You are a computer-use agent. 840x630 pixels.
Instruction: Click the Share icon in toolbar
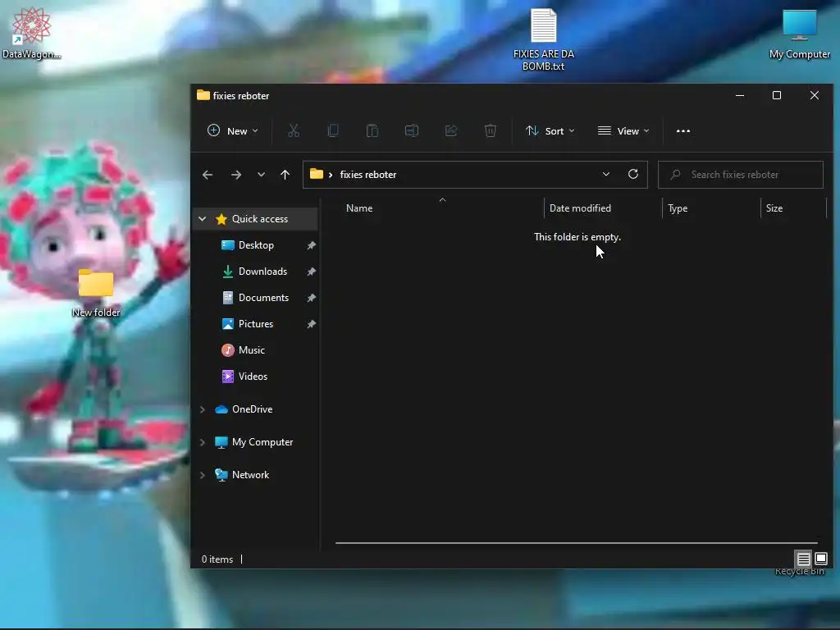tap(451, 130)
